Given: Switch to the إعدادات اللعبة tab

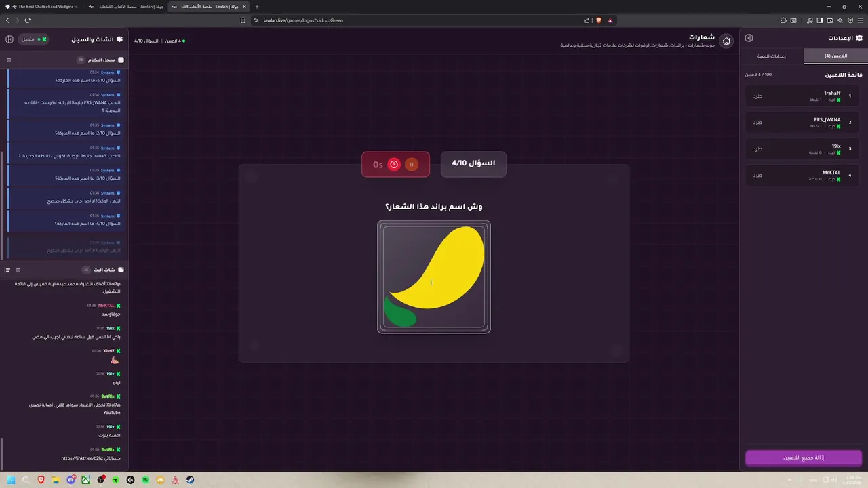Looking at the screenshot, I should coord(772,56).
